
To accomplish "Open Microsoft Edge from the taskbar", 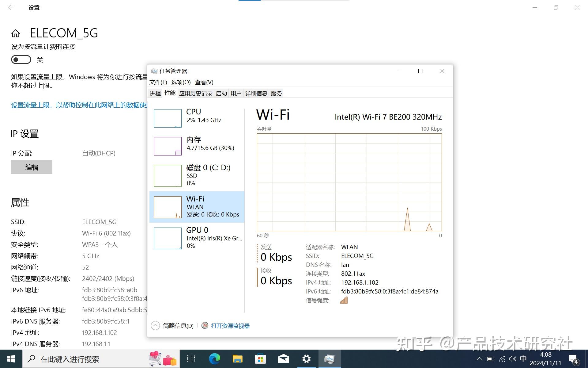I will tap(214, 358).
